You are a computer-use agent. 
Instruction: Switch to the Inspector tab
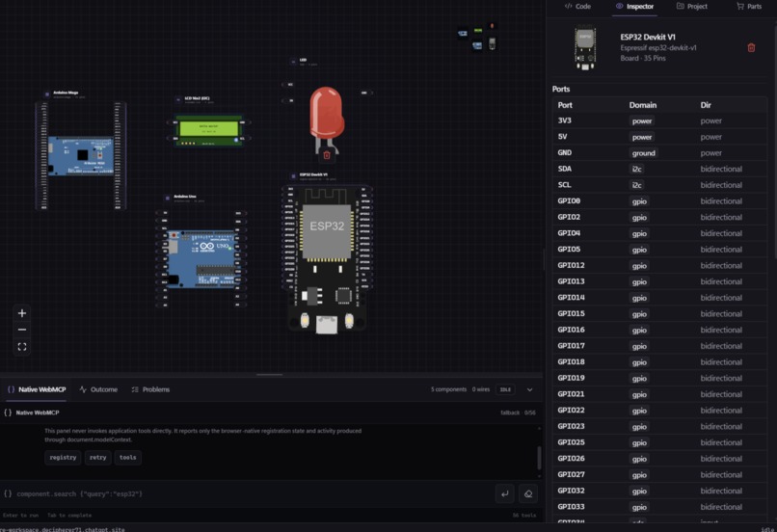pyautogui.click(x=634, y=7)
